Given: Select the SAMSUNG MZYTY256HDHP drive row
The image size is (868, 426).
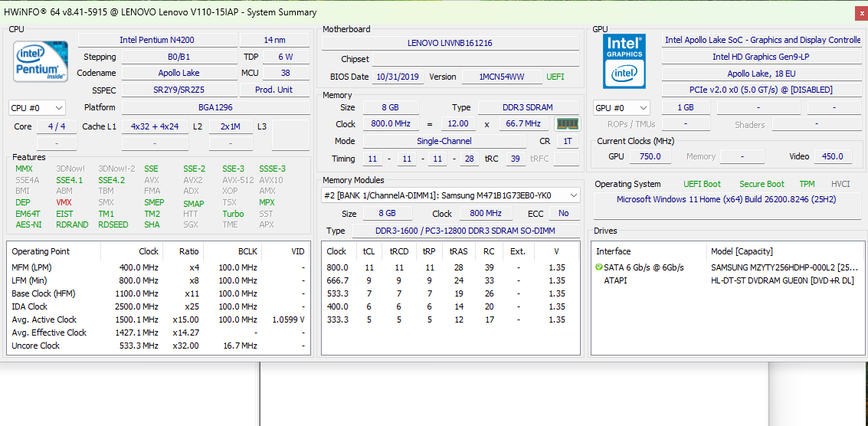Looking at the screenshot, I should (727, 267).
